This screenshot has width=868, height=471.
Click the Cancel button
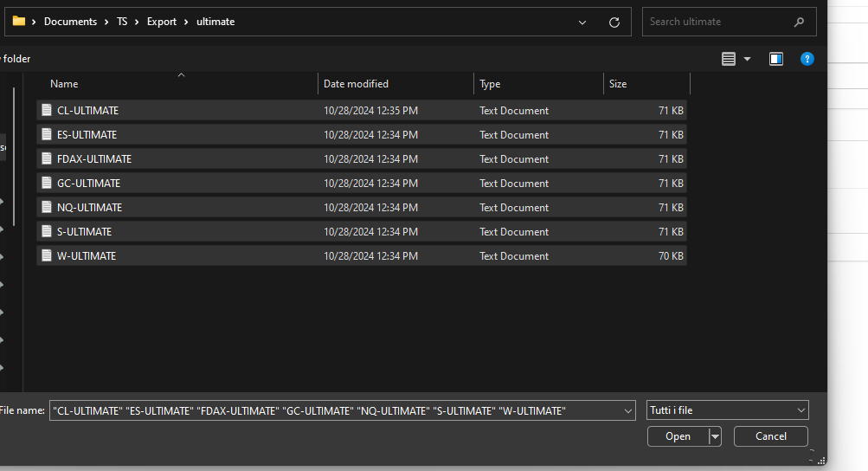coord(770,436)
